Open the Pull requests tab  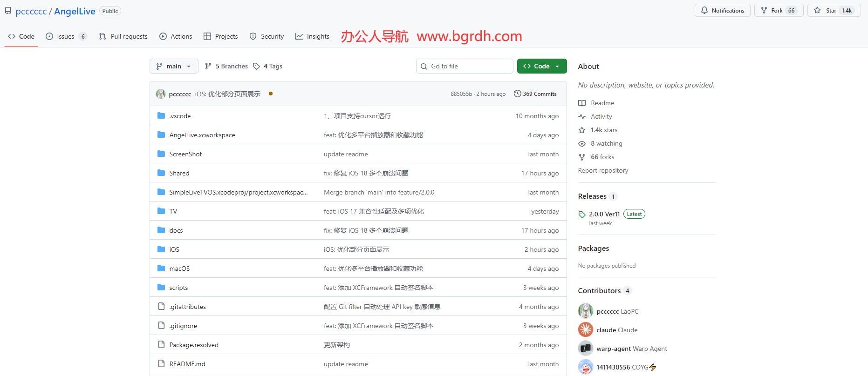[x=123, y=36]
